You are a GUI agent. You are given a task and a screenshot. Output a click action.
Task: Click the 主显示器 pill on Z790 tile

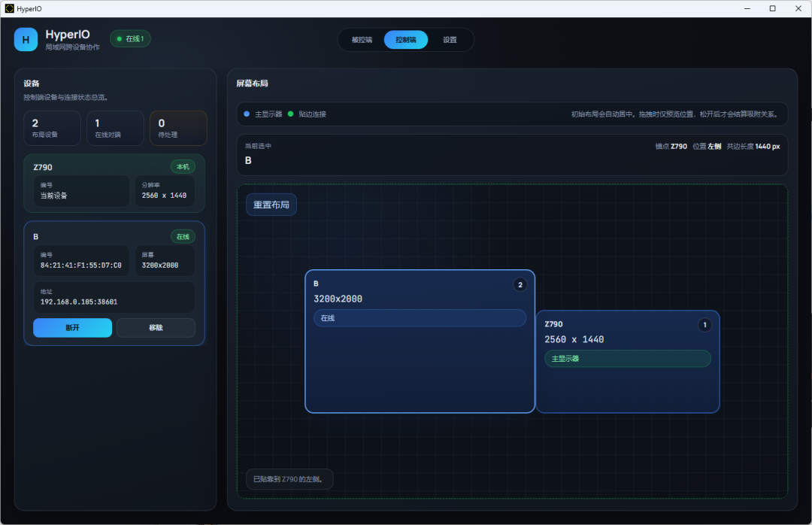(627, 359)
